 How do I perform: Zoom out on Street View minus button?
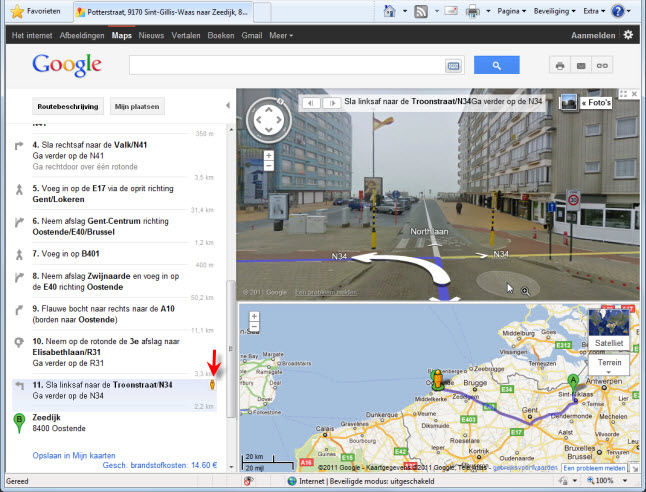click(269, 166)
